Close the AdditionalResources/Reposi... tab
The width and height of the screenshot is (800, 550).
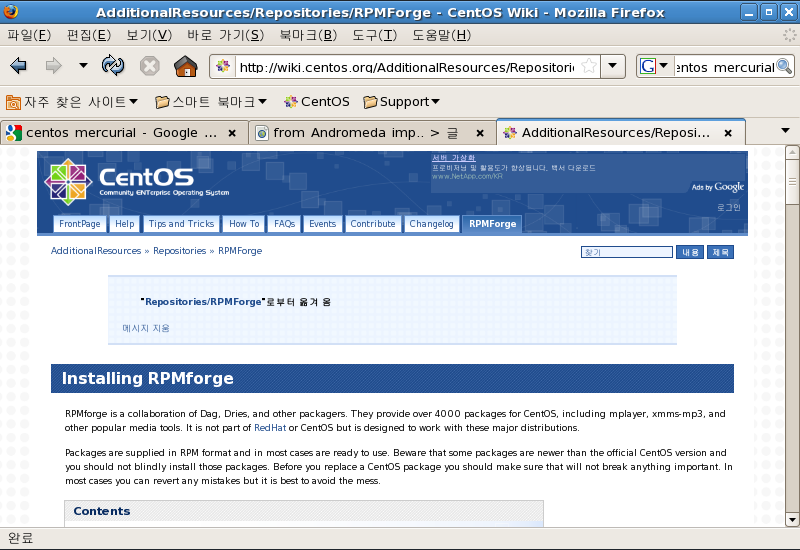[x=729, y=133]
